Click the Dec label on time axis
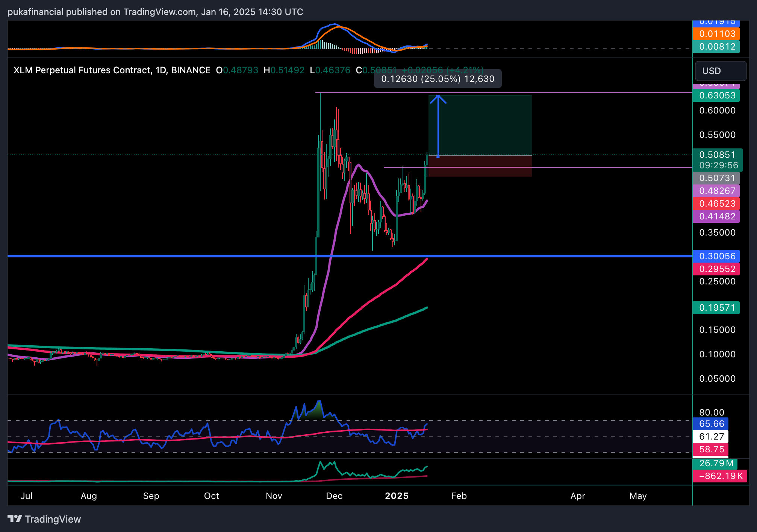This screenshot has width=757, height=532. 335,496
